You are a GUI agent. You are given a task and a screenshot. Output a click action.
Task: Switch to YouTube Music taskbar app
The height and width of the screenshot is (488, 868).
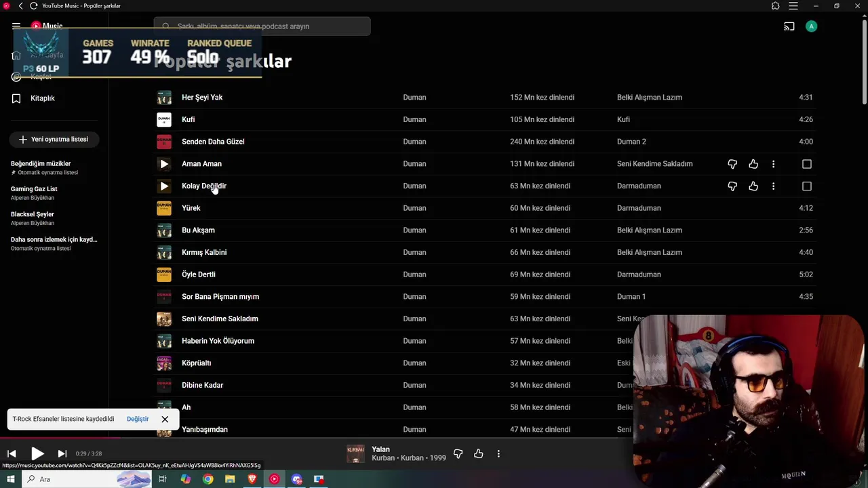pos(274,479)
